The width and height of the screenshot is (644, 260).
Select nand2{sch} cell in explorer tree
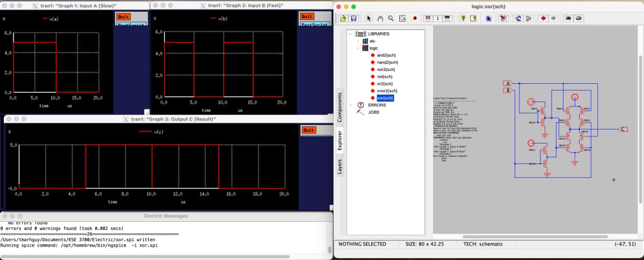pyautogui.click(x=386, y=63)
